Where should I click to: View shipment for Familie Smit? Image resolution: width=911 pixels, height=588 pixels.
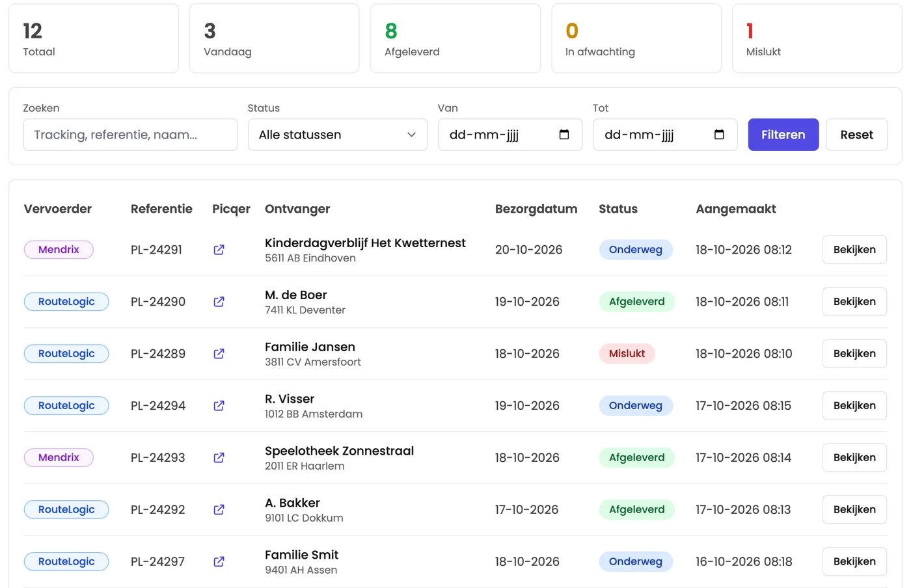(x=854, y=562)
